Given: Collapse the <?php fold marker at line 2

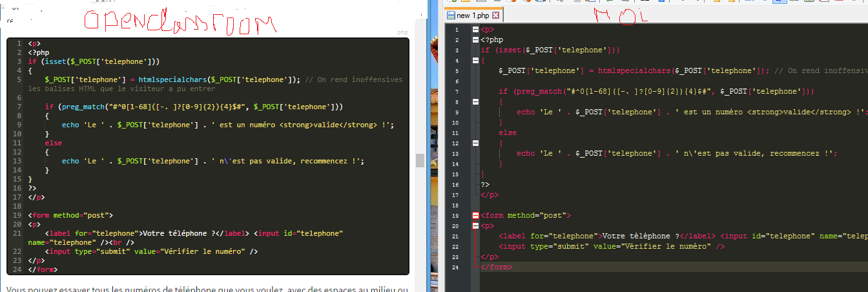Looking at the screenshot, I should [476, 40].
